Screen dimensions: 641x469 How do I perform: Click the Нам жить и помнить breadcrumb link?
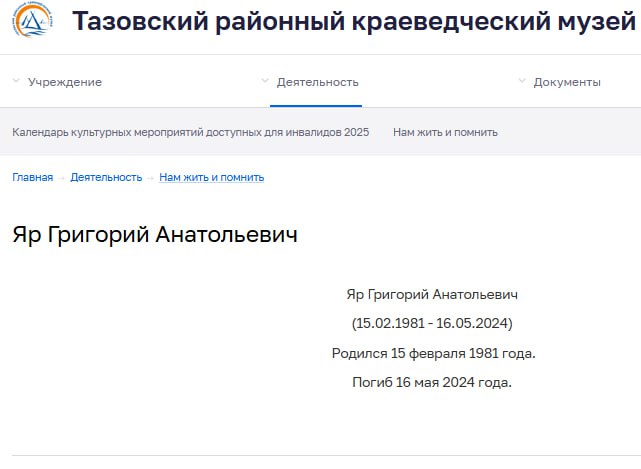click(x=211, y=177)
